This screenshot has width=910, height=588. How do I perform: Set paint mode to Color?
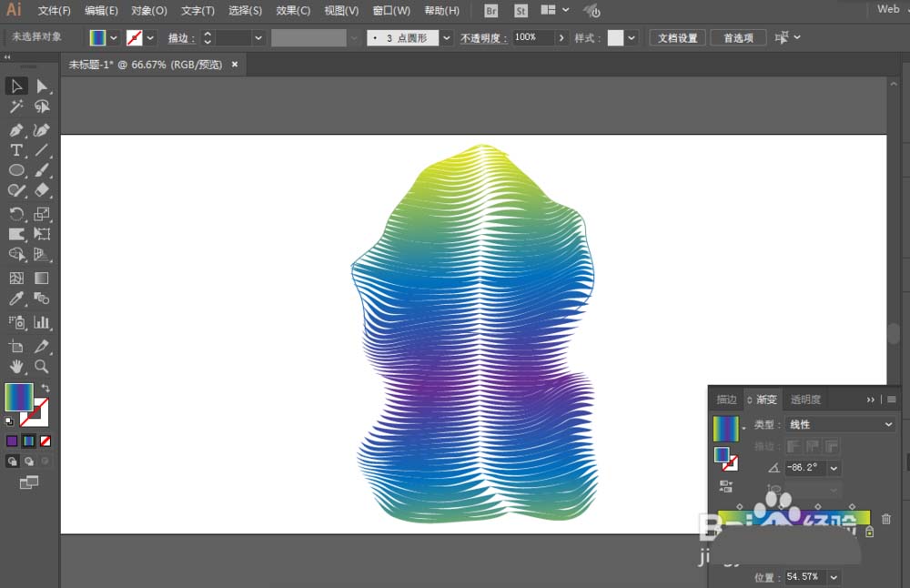(12, 441)
